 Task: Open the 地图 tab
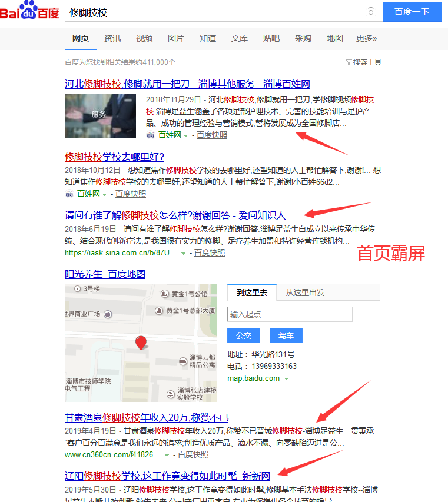click(334, 38)
